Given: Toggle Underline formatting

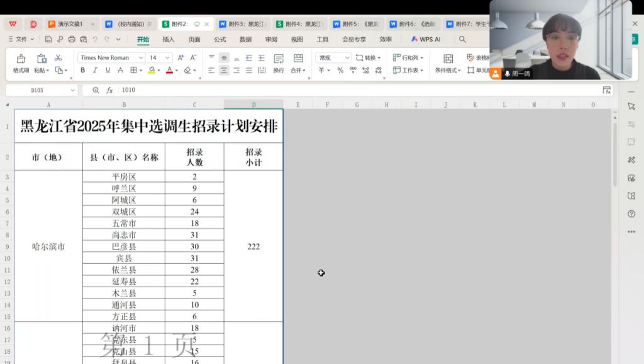Looking at the screenshot, I should click(x=108, y=71).
